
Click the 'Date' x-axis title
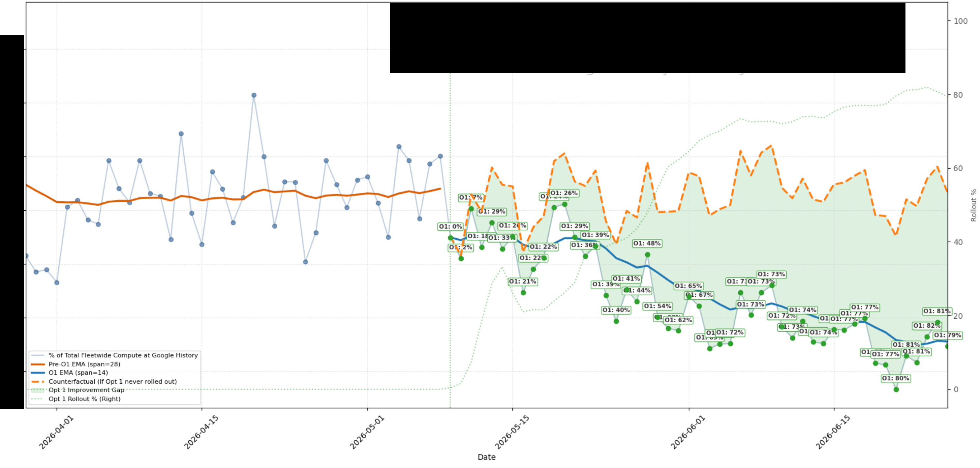486,457
